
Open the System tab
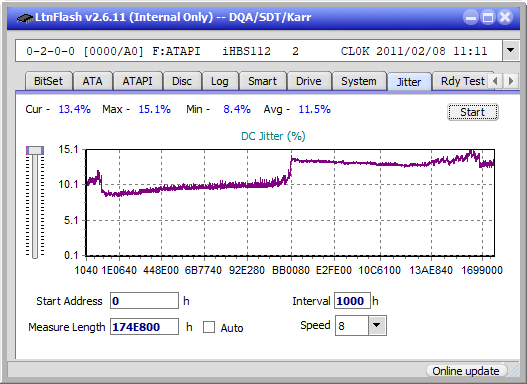pyautogui.click(x=359, y=81)
